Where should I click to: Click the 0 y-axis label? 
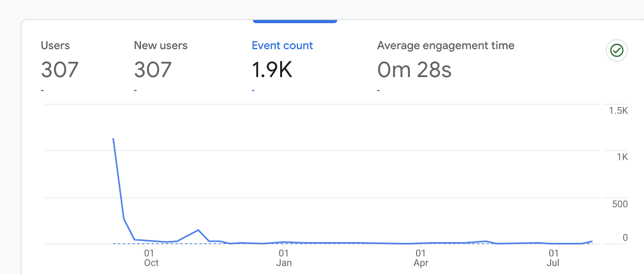pyautogui.click(x=625, y=238)
